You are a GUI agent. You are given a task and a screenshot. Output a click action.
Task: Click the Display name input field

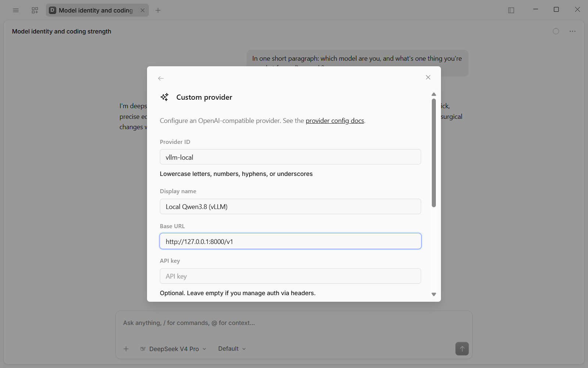[x=290, y=206]
